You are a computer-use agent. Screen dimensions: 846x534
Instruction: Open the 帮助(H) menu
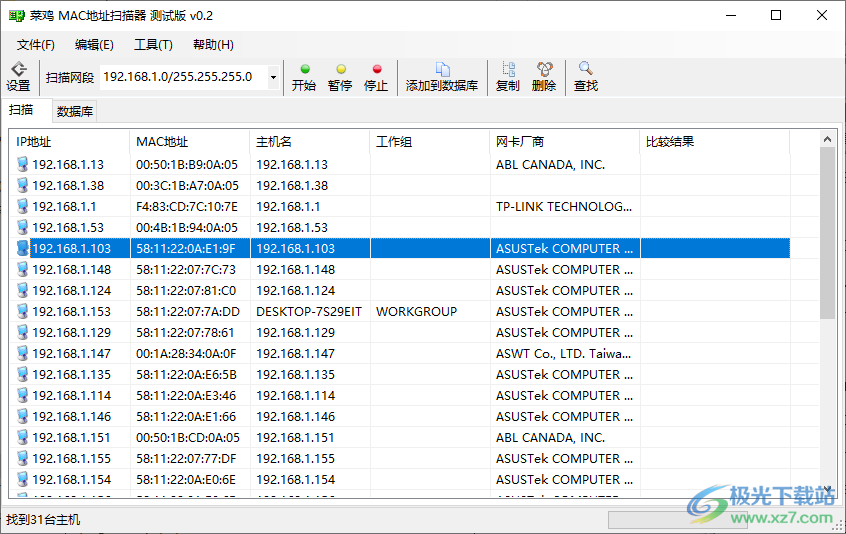pos(213,45)
